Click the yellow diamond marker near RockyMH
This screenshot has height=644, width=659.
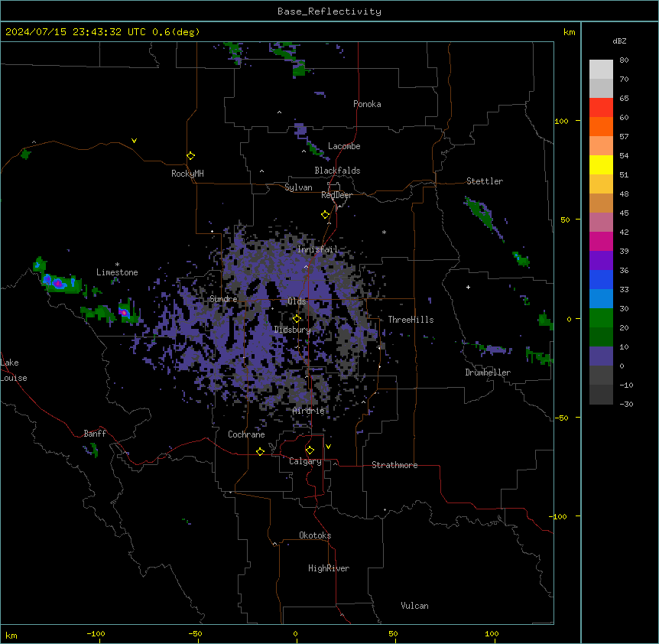point(191,156)
